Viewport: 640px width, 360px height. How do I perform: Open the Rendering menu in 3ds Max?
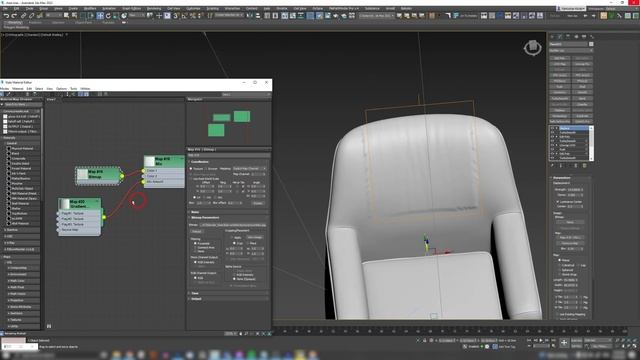pyautogui.click(x=154, y=9)
